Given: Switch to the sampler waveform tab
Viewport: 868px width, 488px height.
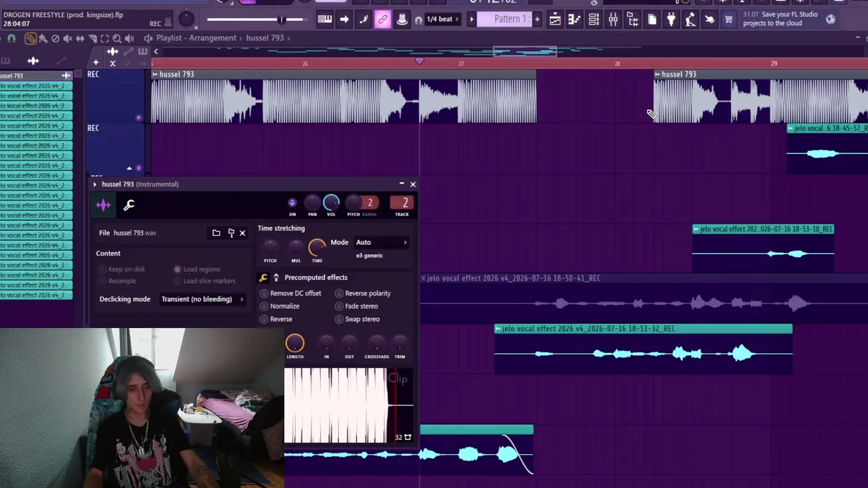Looking at the screenshot, I should 104,205.
